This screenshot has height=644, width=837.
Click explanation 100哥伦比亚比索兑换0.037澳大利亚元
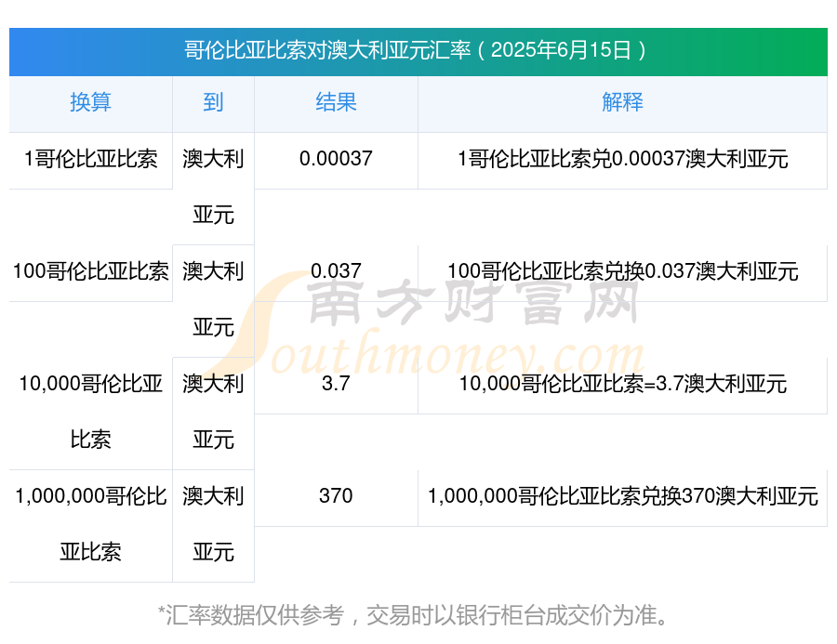click(622, 271)
